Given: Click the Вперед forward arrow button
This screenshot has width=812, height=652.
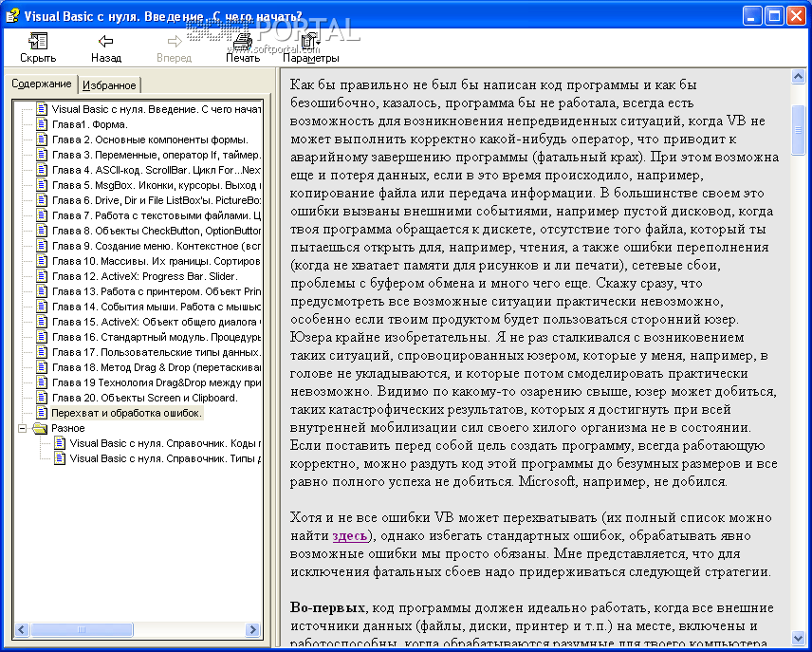Looking at the screenshot, I should coord(174,47).
